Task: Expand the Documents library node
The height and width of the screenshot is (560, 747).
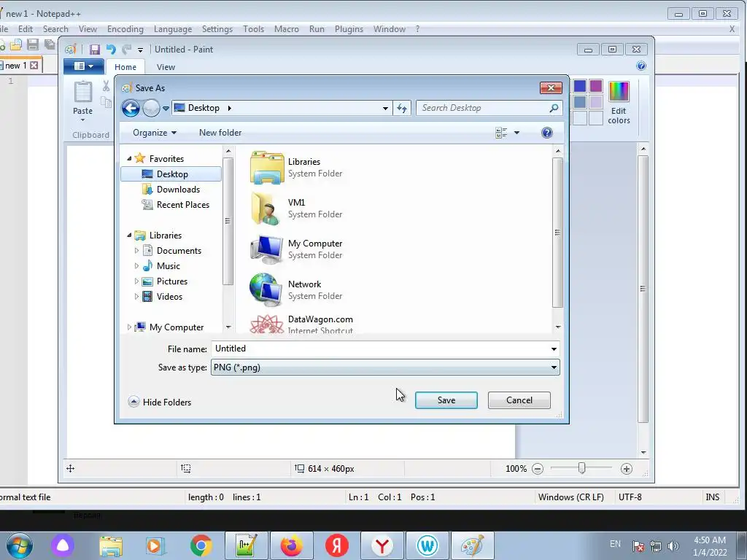Action: coord(136,251)
